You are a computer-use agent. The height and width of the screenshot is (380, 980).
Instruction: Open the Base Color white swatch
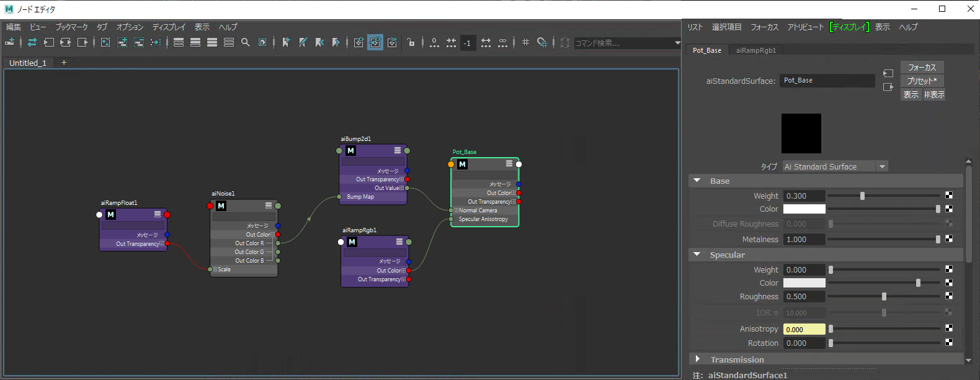tap(804, 209)
